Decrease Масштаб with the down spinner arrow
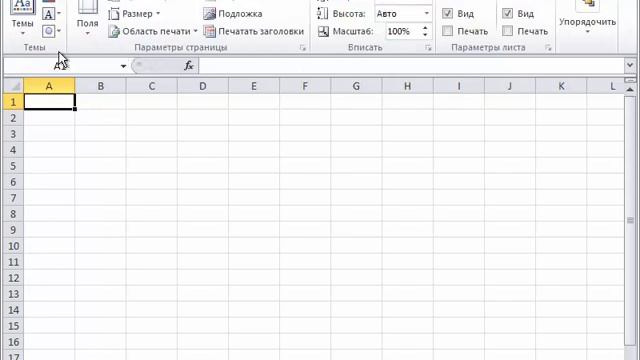 tap(425, 35)
